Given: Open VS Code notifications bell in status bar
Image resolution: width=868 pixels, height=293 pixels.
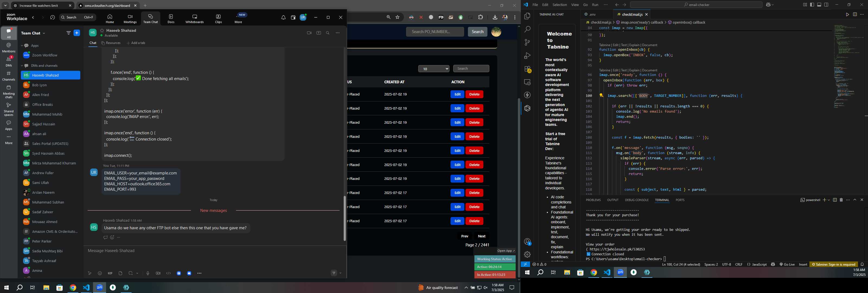Looking at the screenshot, I should coord(862,265).
